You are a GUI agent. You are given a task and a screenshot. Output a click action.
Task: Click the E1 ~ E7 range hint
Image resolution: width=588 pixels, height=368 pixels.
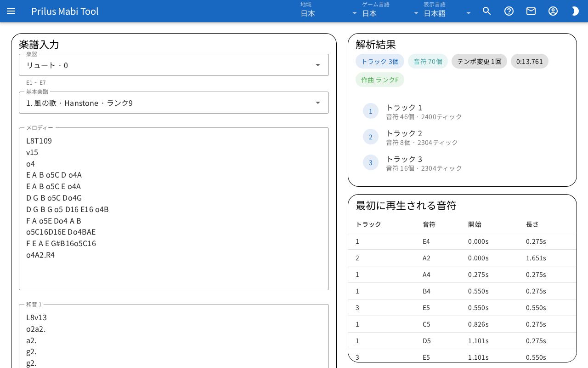[x=36, y=83]
